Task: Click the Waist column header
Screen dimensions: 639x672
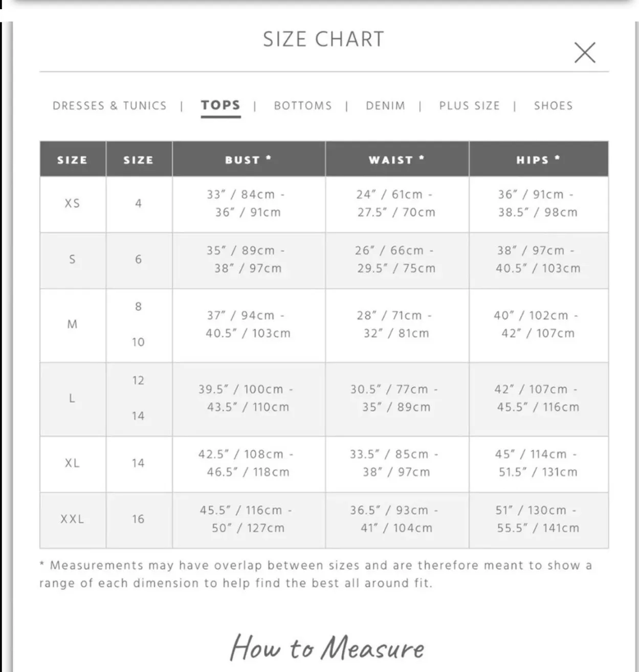Action: (x=397, y=160)
